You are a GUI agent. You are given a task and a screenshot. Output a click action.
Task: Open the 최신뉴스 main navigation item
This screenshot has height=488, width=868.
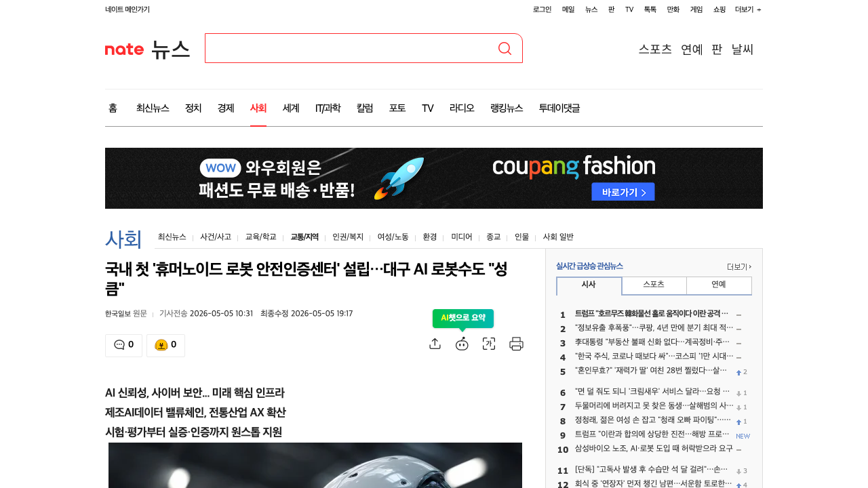tap(153, 108)
